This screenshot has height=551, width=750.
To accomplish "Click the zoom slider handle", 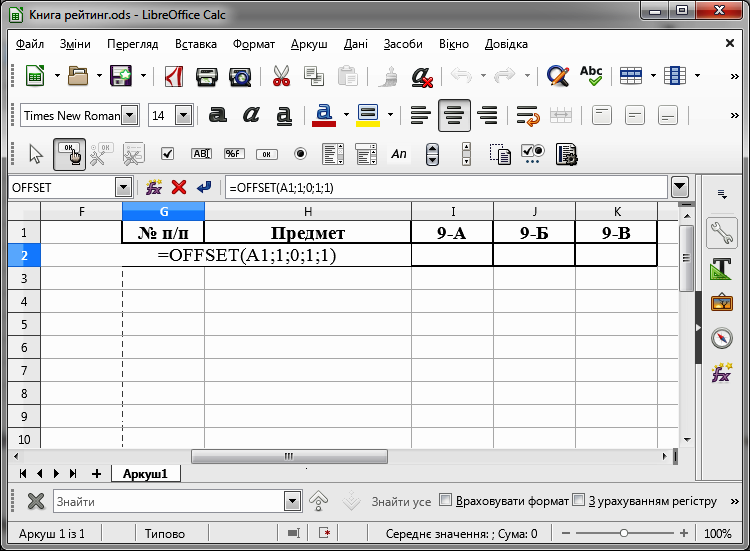I will [x=623, y=533].
